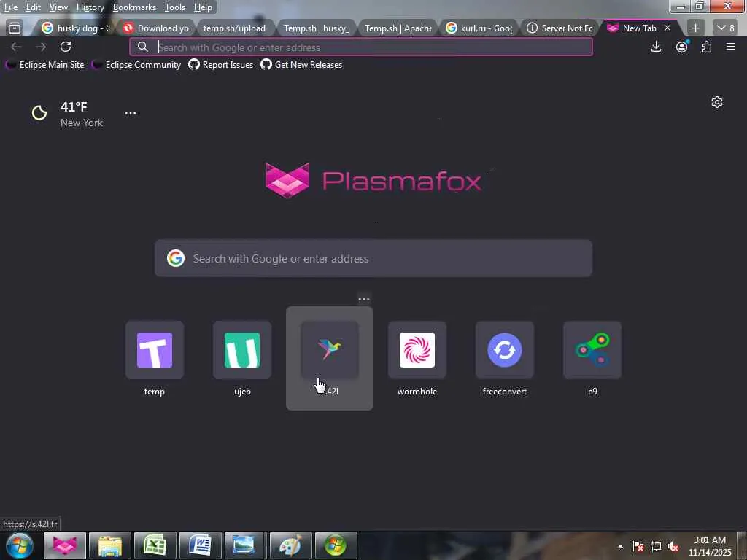Image resolution: width=747 pixels, height=560 pixels.
Task: Open the Edit menu
Action: (33, 7)
